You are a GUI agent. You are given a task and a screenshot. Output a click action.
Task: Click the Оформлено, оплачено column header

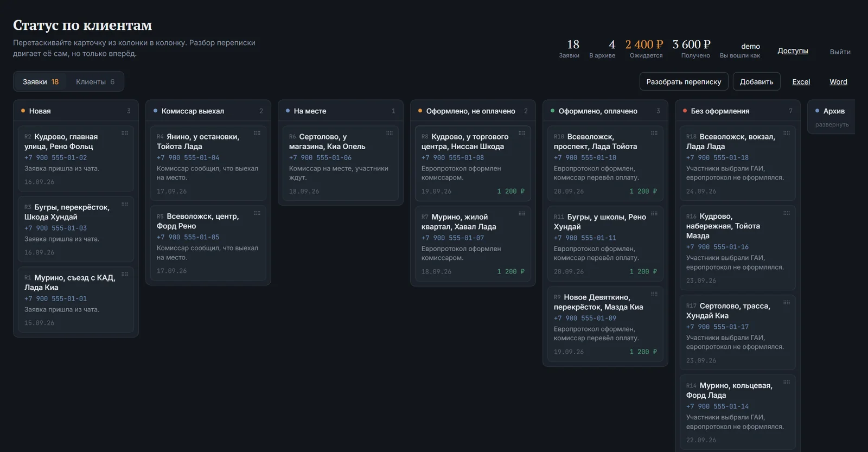605,111
